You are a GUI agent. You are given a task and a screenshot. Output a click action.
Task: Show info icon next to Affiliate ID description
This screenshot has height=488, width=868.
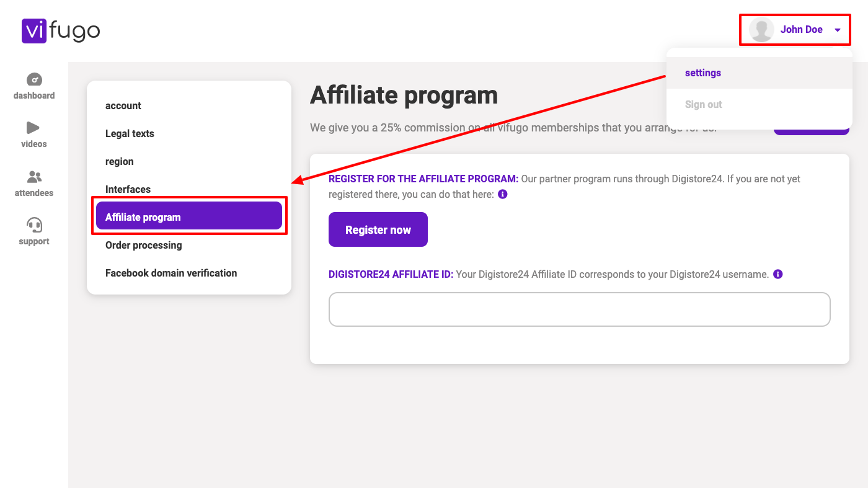tap(778, 274)
